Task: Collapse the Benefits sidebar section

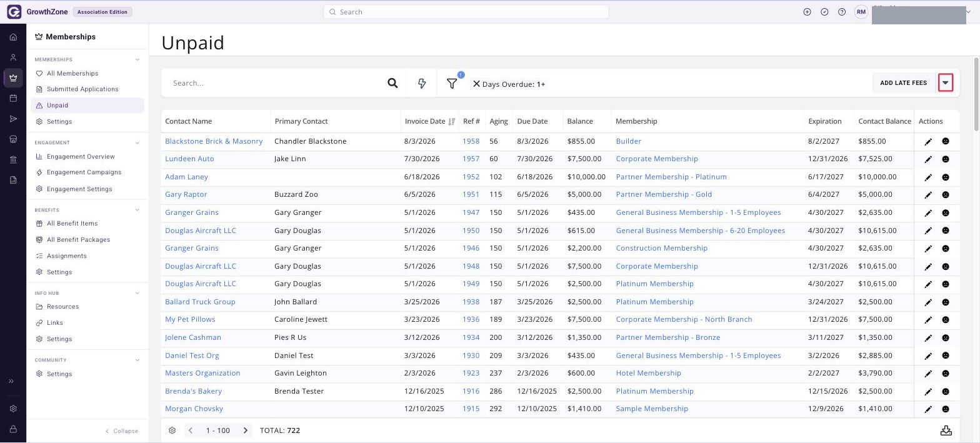Action: pyautogui.click(x=137, y=210)
